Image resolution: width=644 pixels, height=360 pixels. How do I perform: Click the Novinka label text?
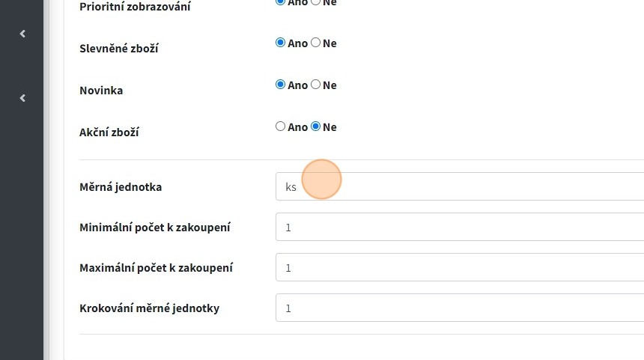coord(101,91)
